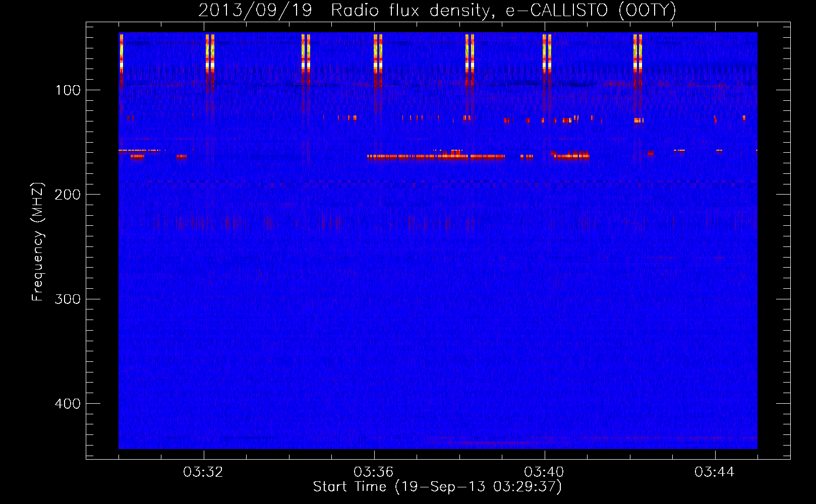The width and height of the screenshot is (816, 504).
Task: Click the 400 frequency tick label
Action: pos(68,404)
